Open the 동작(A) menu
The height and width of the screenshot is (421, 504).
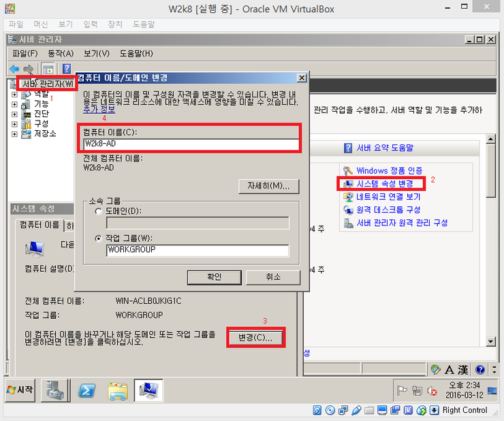coord(60,53)
